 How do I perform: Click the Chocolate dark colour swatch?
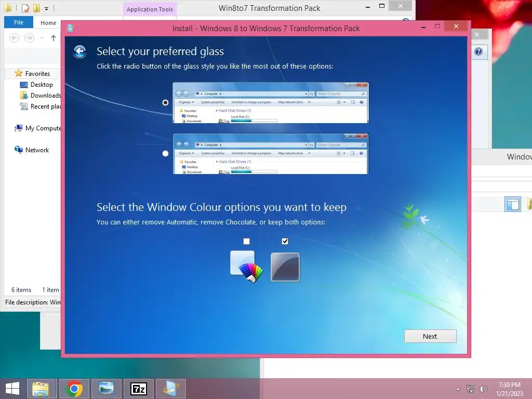click(285, 267)
